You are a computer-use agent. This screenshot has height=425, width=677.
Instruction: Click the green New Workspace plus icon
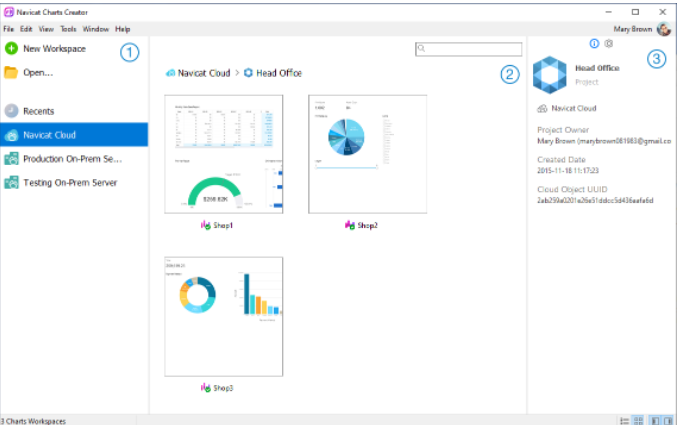tap(11, 48)
